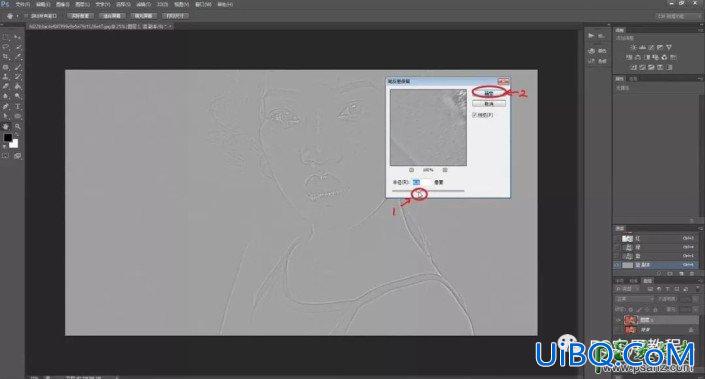Select the Zoom tool in the toolbox
The height and width of the screenshot is (379, 705).
(x=18, y=127)
